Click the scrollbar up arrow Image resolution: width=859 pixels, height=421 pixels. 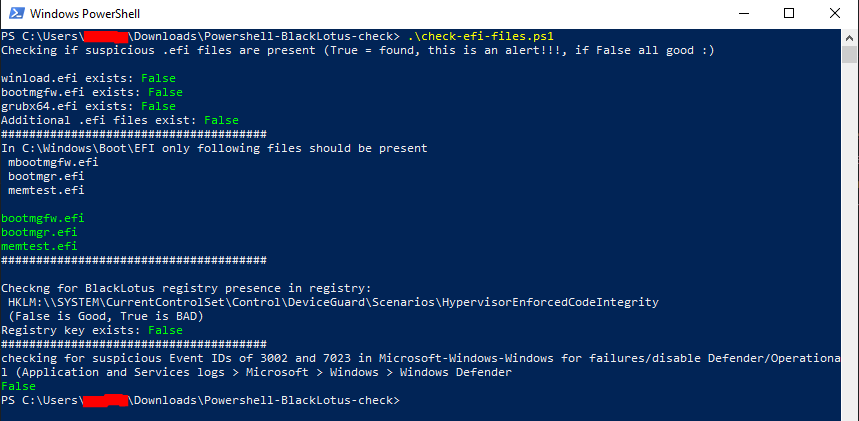click(849, 38)
